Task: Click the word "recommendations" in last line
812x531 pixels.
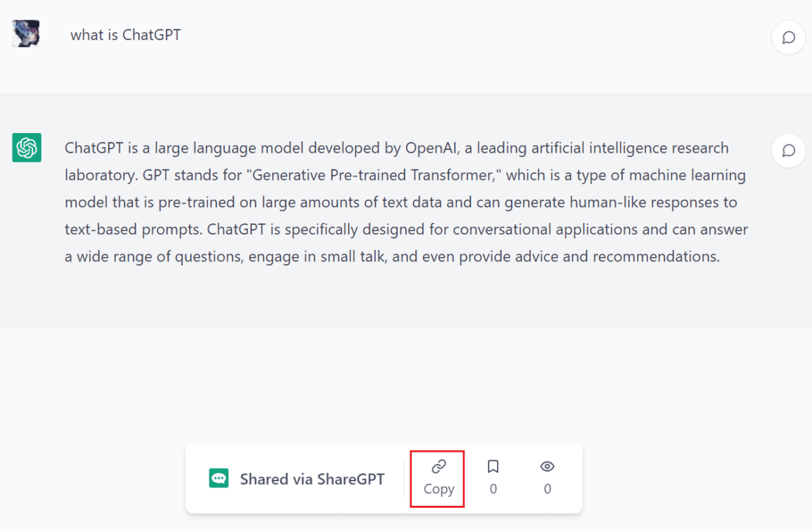Action: click(654, 256)
